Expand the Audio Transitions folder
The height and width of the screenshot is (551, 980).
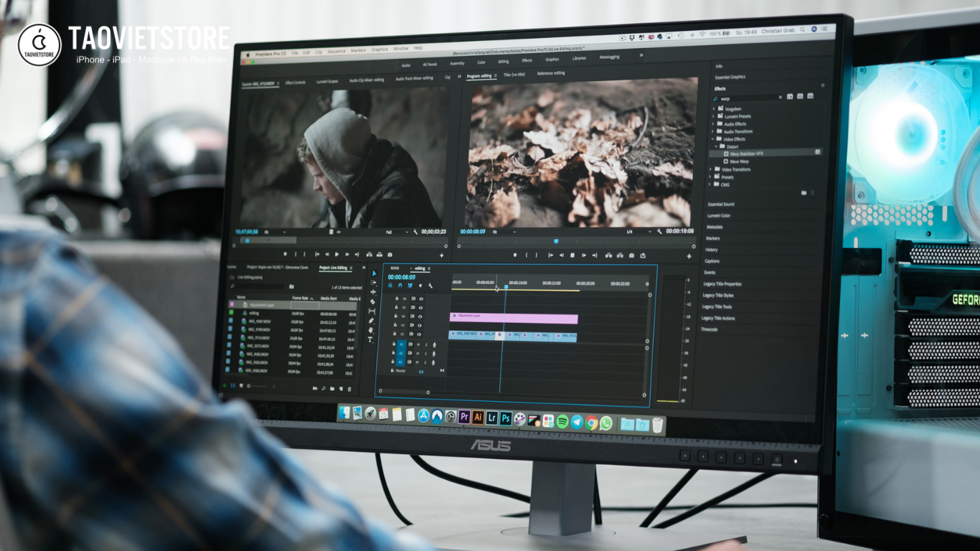click(x=712, y=131)
